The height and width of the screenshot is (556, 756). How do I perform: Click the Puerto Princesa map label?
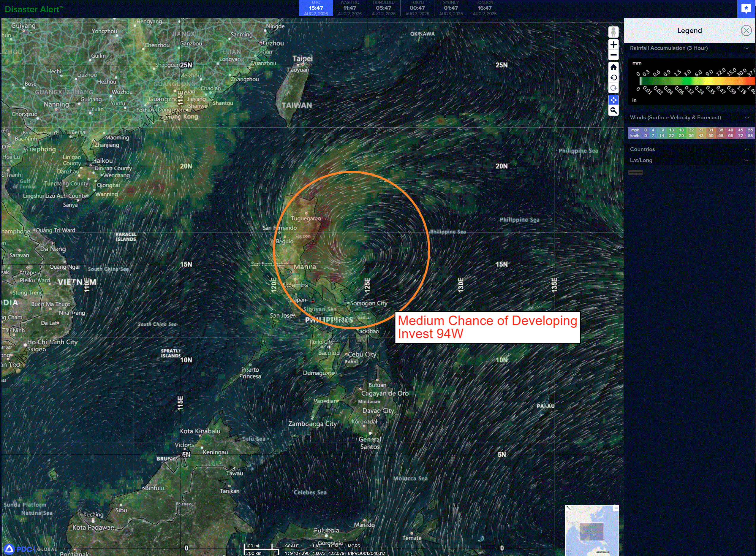tap(250, 373)
